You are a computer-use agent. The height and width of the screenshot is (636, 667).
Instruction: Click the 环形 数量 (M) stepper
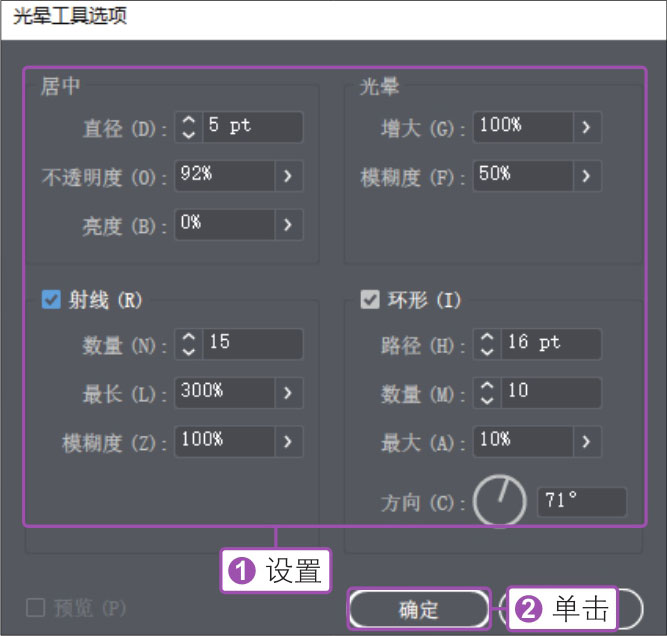[487, 391]
